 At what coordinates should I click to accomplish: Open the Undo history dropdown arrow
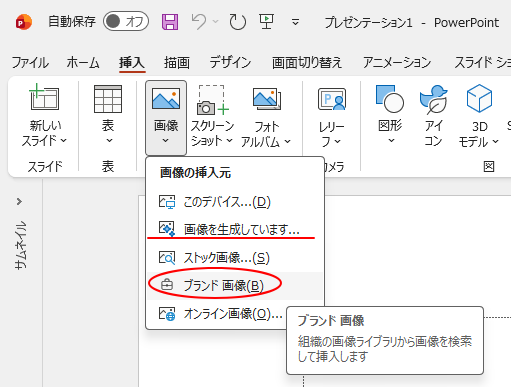click(216, 22)
